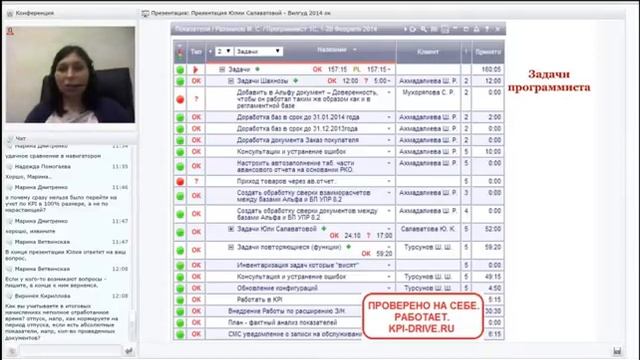Click accepted value 49:15 in Турсунов Консультация row
This screenshot has height=360, width=640.
click(493, 277)
